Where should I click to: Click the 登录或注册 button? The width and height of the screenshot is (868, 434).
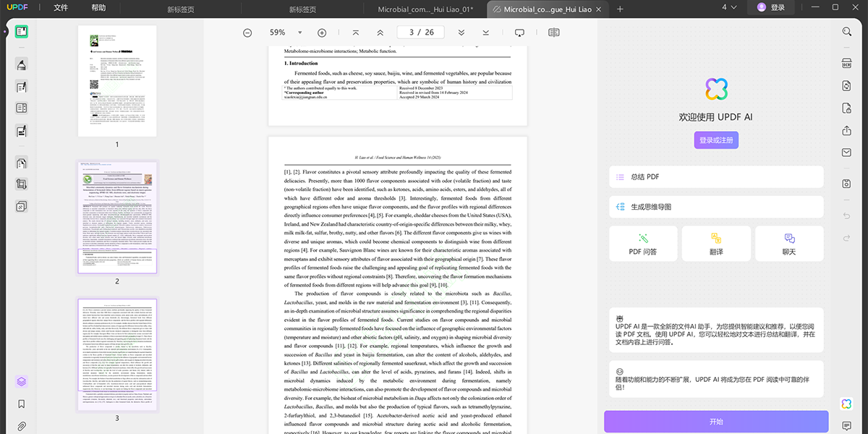[x=716, y=140]
